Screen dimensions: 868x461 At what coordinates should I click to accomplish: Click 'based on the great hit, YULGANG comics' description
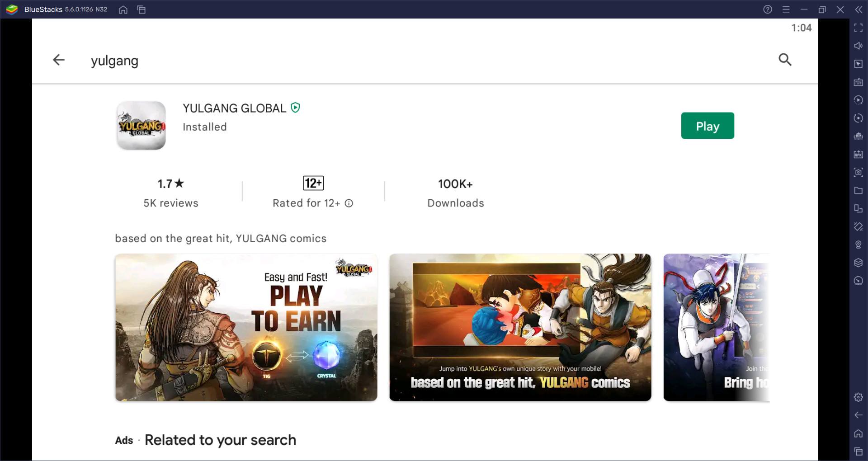pyautogui.click(x=221, y=238)
